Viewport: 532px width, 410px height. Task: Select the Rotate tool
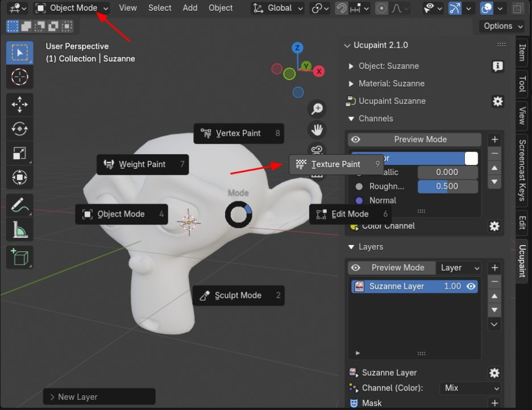coord(20,129)
